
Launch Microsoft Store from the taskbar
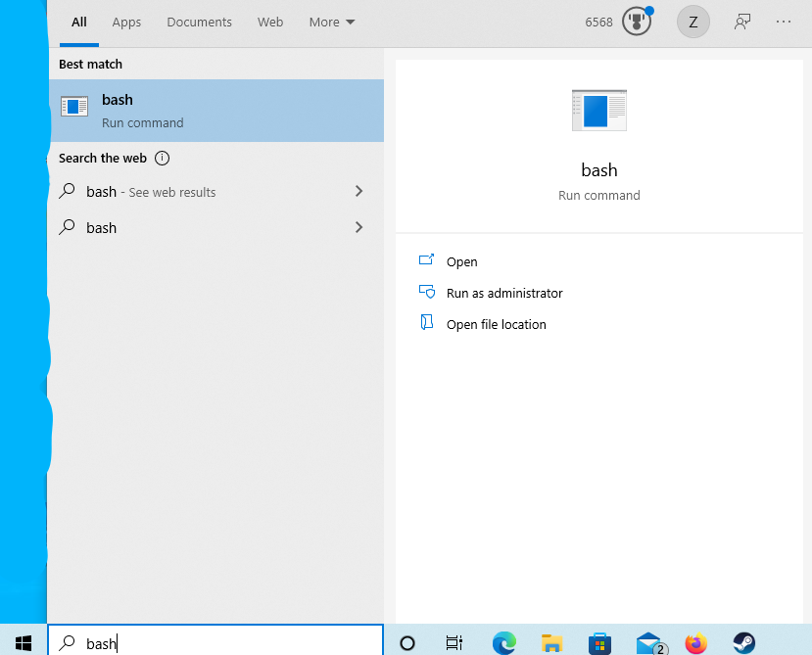click(599, 643)
